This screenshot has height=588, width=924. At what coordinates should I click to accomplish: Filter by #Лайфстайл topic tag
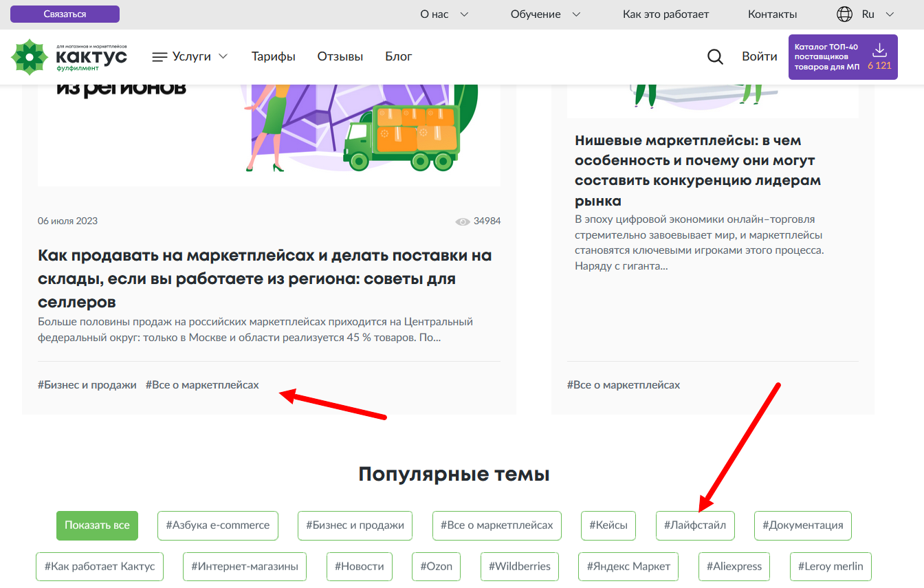(x=694, y=525)
